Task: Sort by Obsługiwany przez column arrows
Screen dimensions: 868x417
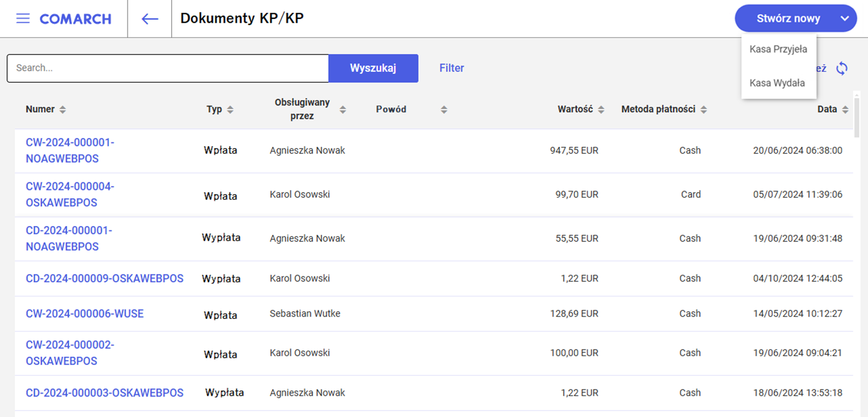Action: [343, 110]
